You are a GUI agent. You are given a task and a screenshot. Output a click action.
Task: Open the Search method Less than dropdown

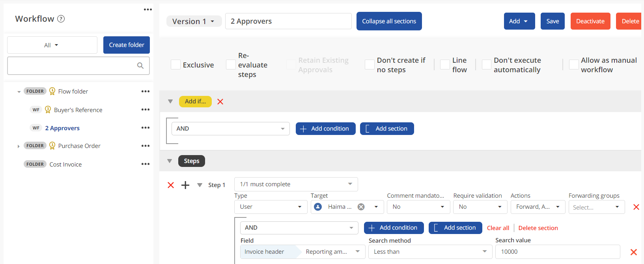(x=430, y=252)
